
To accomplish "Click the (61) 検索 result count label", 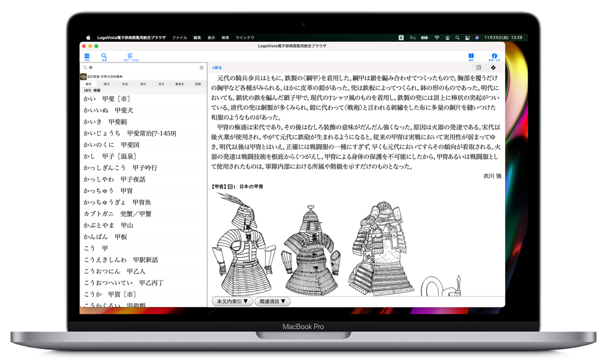I will 92,90.
